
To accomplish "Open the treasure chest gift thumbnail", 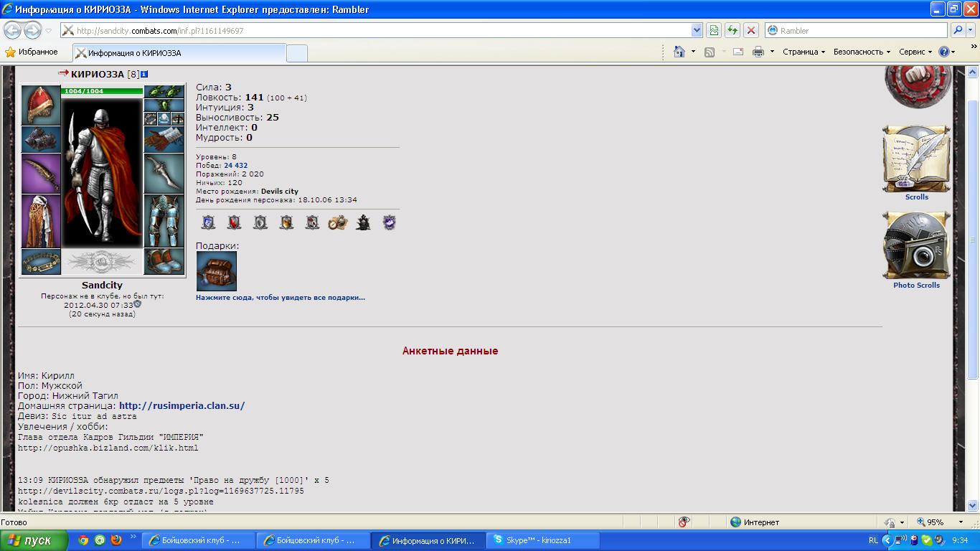I will click(x=217, y=271).
